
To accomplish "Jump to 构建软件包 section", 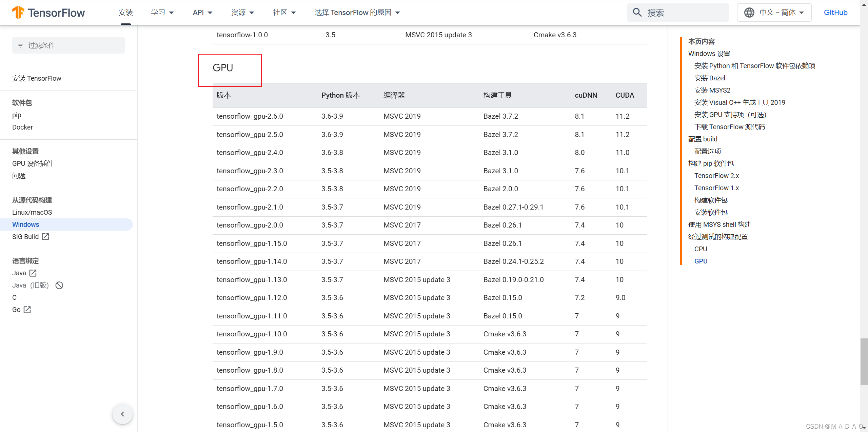I will pos(711,200).
